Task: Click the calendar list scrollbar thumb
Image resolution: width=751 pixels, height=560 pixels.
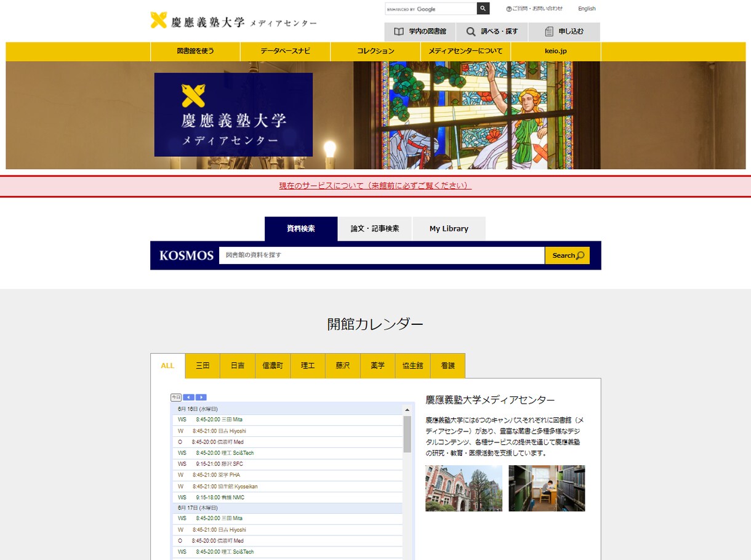Action: tap(407, 434)
